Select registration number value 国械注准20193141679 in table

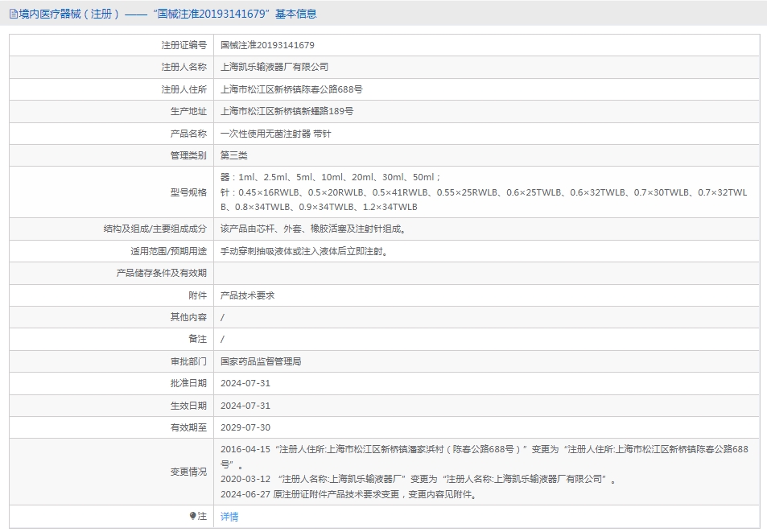tap(267, 45)
